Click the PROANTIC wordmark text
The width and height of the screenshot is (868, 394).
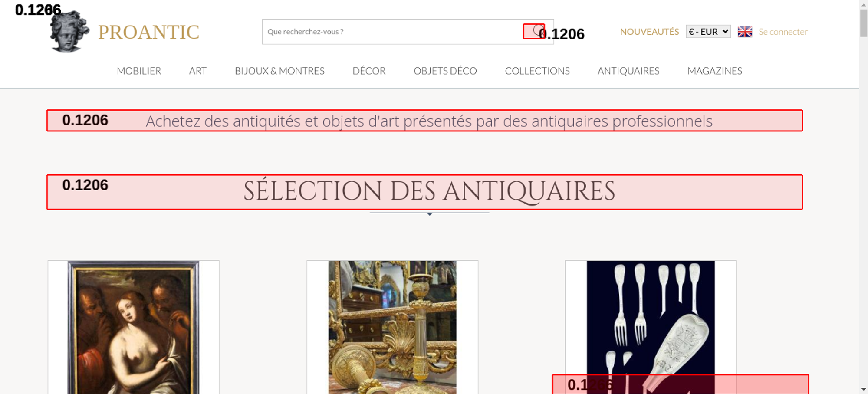[148, 32]
